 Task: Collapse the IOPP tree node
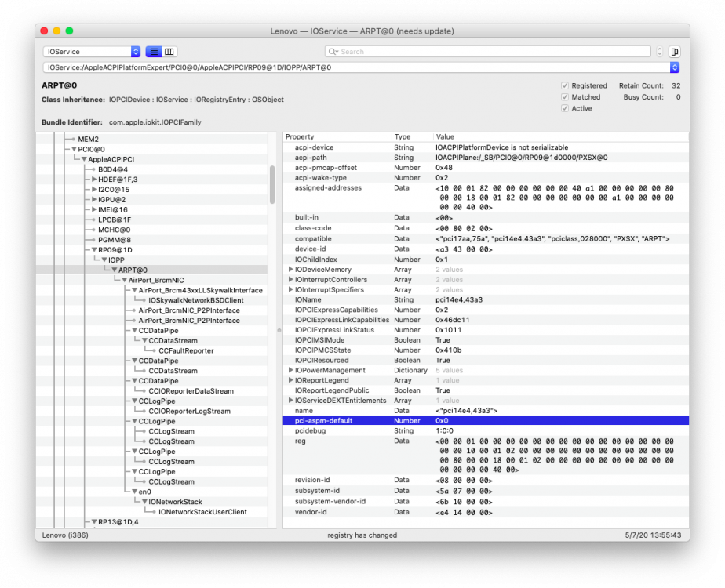(104, 260)
